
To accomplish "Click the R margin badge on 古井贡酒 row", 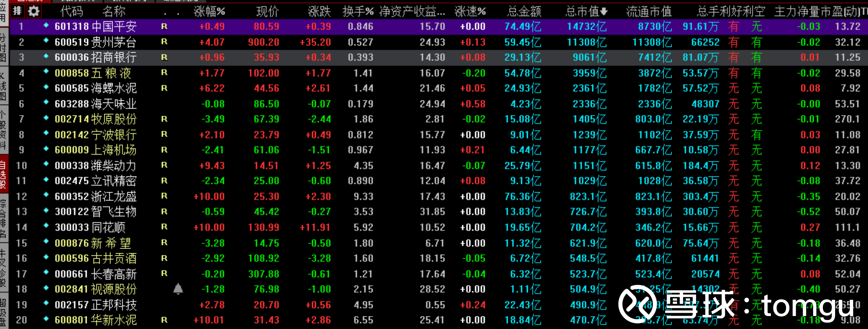I will click(164, 258).
